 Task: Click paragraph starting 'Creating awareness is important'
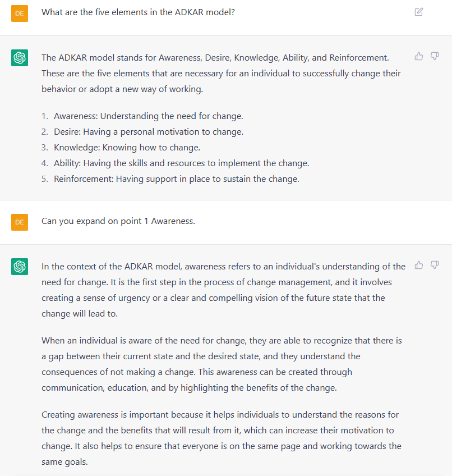[222, 438]
